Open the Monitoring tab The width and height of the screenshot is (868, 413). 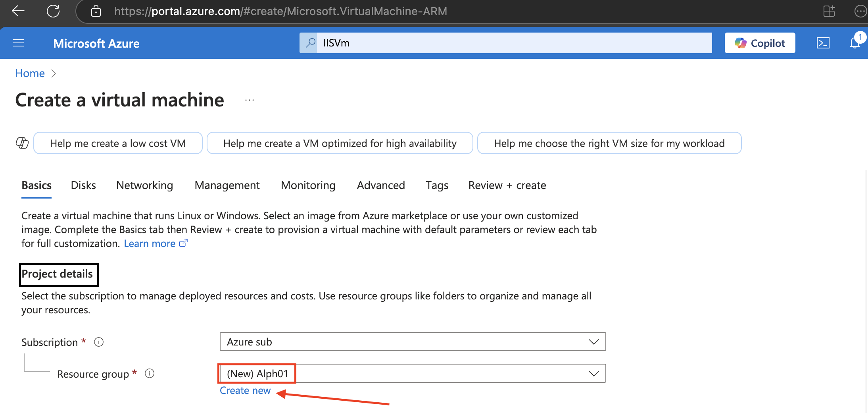(308, 185)
